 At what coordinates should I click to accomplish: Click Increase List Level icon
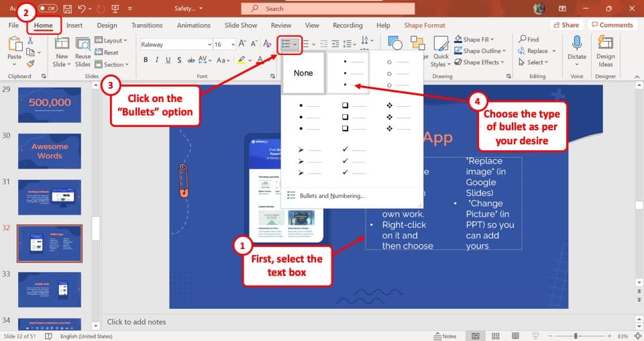[335, 44]
